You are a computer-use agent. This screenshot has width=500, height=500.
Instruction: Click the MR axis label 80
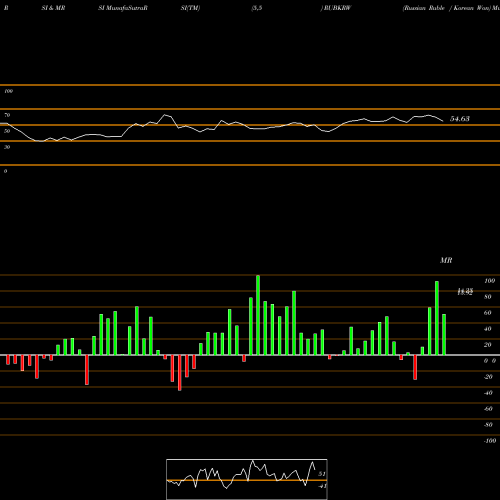pos(488,297)
